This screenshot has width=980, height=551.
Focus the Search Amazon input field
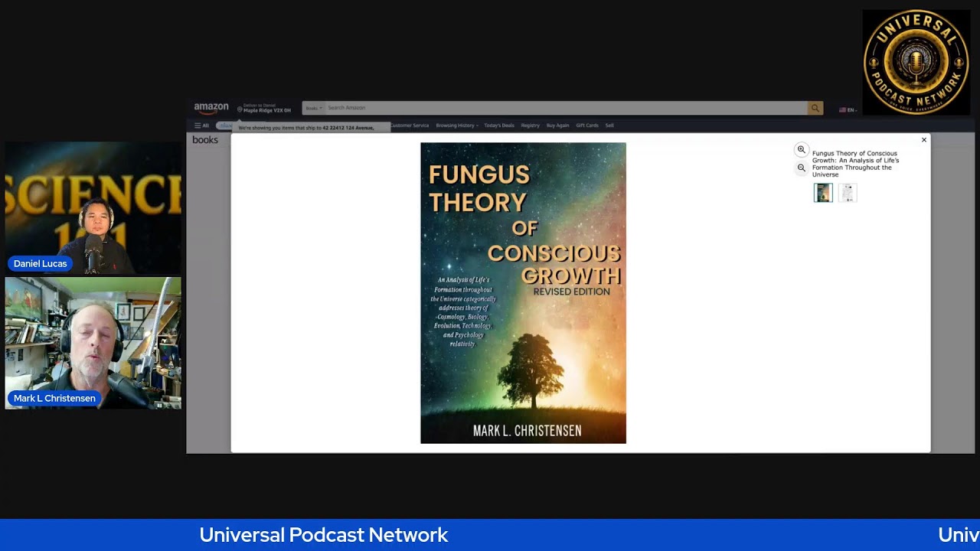point(566,108)
